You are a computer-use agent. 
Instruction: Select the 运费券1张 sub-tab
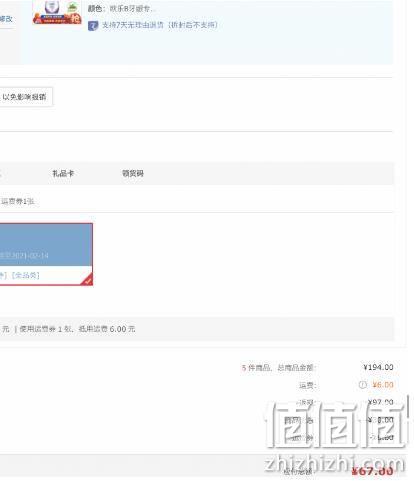coord(18,201)
